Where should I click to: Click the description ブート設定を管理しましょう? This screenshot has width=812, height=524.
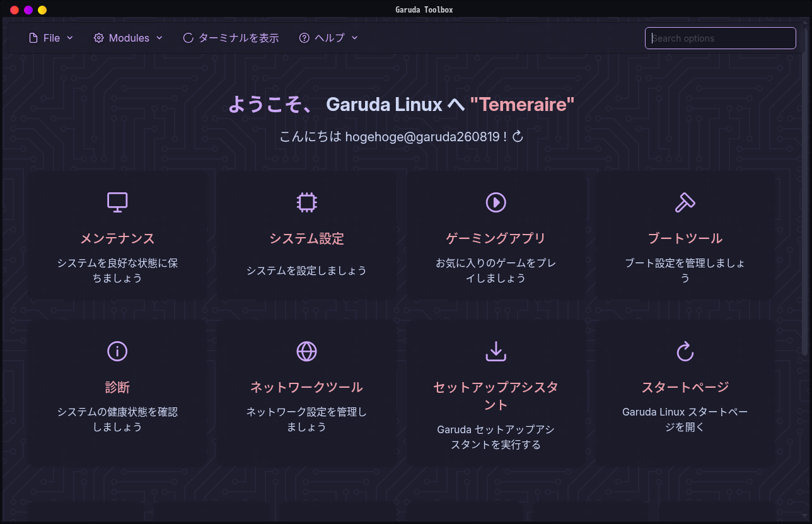point(685,271)
